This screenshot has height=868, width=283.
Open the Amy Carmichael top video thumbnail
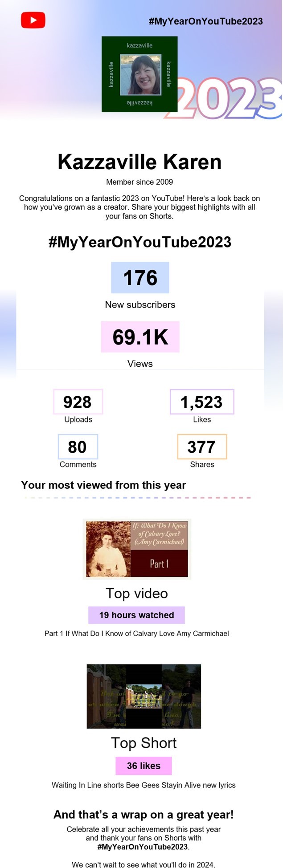[137, 549]
